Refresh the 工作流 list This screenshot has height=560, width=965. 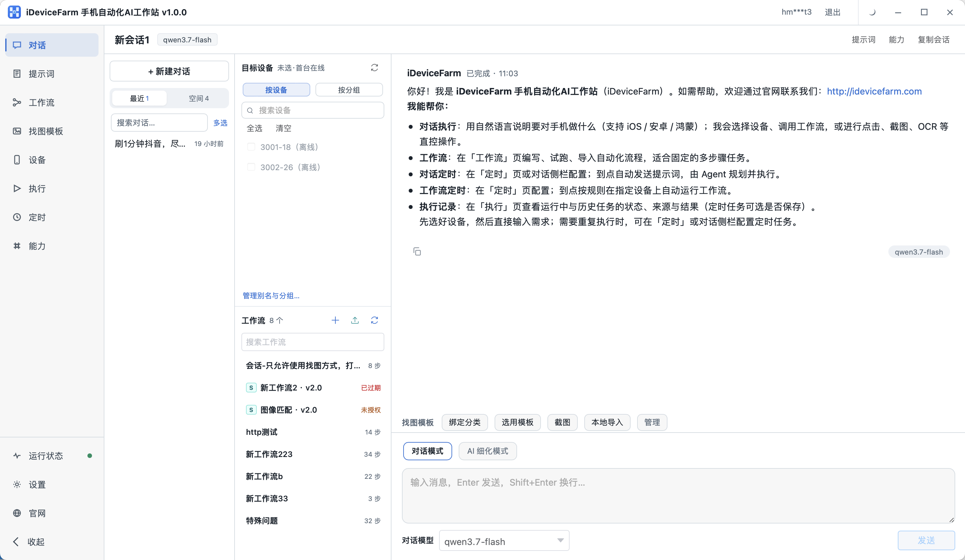(374, 320)
